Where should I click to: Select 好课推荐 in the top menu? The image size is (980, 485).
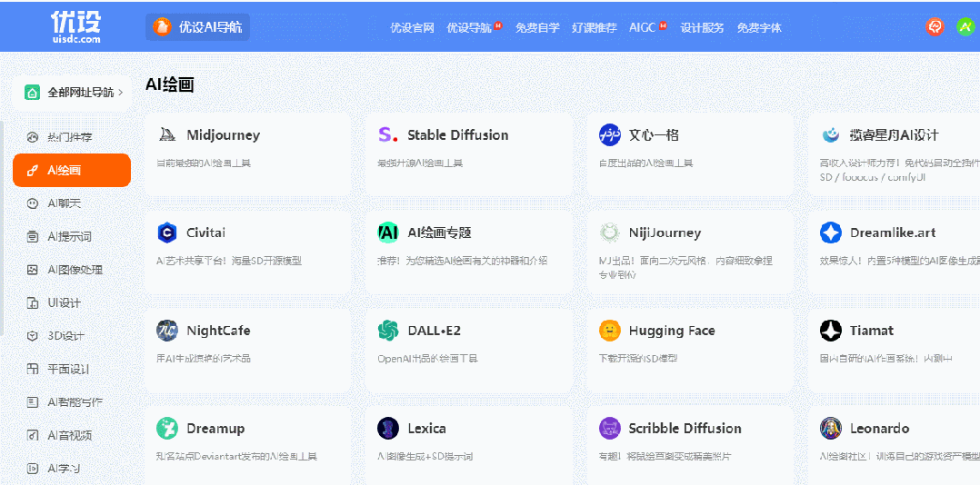pyautogui.click(x=595, y=27)
